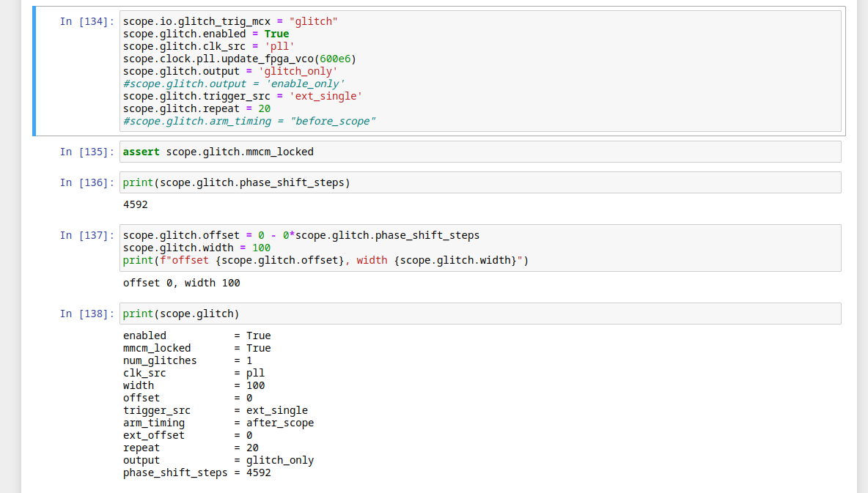This screenshot has width=868, height=493.
Task: Place cursor on the scope.glitch.width = 100 line
Action: 196,248
